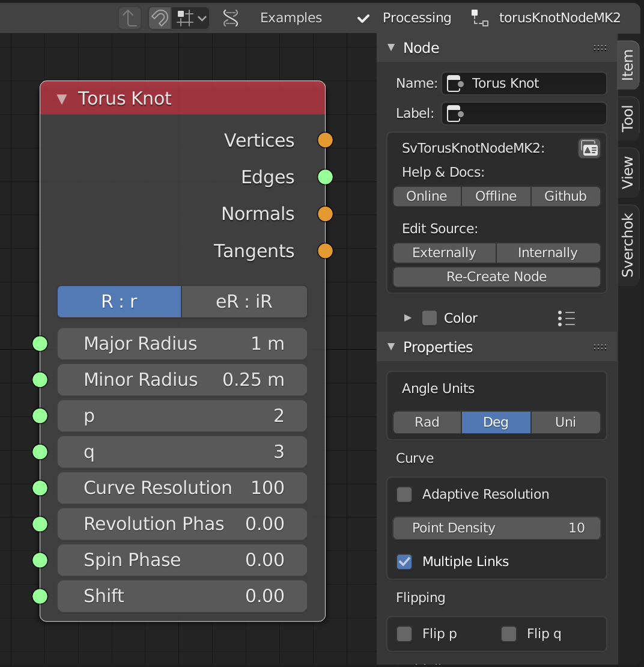Click the node tree icon beside torusKnotNodeMK2
This screenshot has height=667, width=644.
tap(480, 18)
